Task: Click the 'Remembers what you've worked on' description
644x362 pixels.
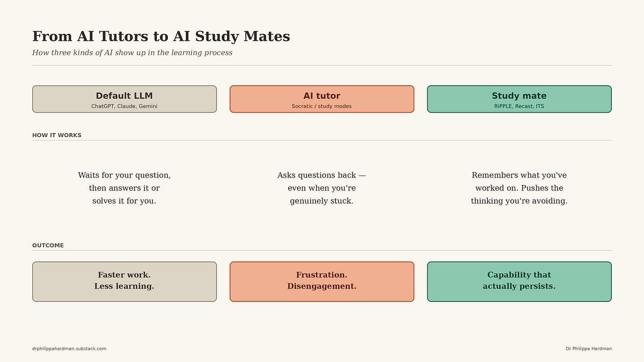Action: 519,188
